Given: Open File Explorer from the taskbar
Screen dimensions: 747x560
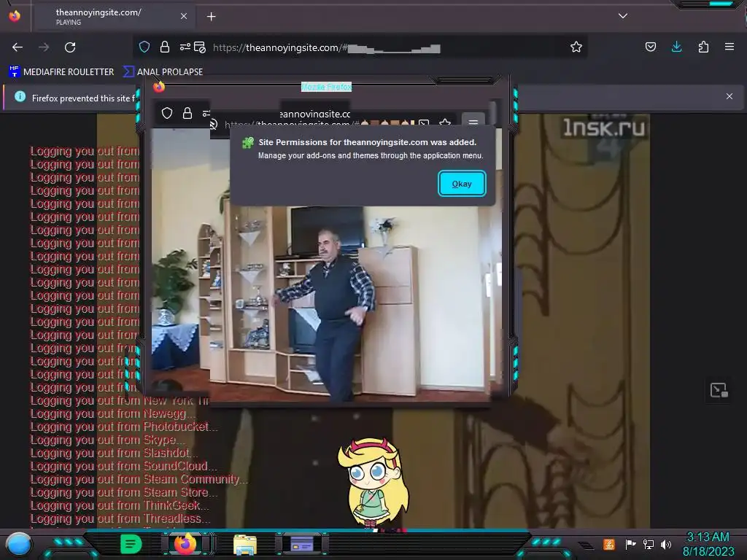Looking at the screenshot, I should pyautogui.click(x=245, y=544).
